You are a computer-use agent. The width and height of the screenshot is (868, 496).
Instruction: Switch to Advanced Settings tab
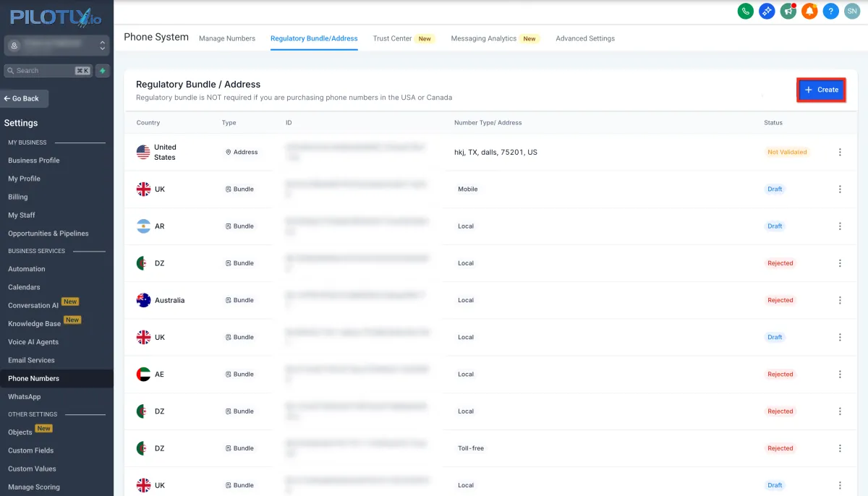585,38
